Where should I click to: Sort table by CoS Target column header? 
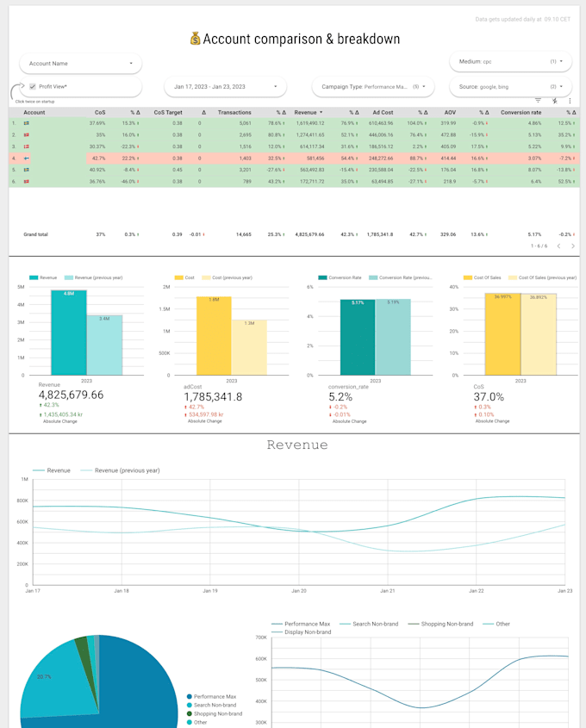[x=168, y=112]
